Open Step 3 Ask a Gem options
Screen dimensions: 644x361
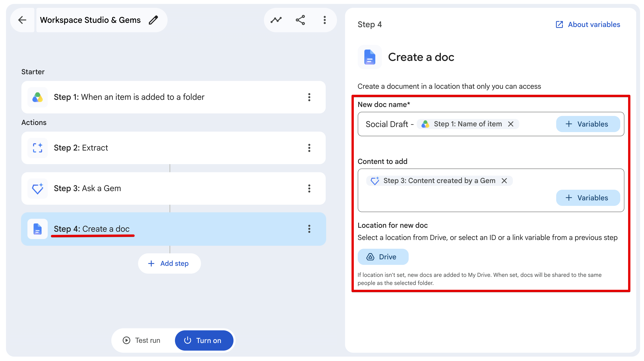coord(309,189)
